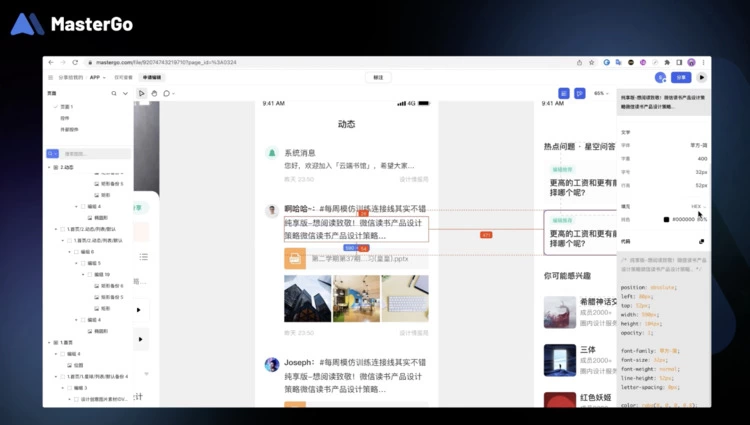Collapse the pages list chevron

click(125, 93)
